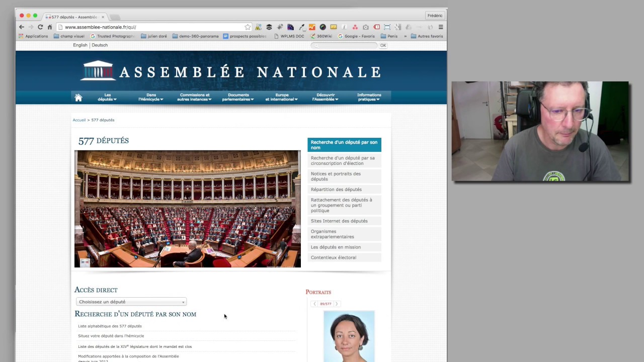This screenshot has height=362, width=644.
Task: Open the Chrome hamburger menu
Action: tap(441, 27)
